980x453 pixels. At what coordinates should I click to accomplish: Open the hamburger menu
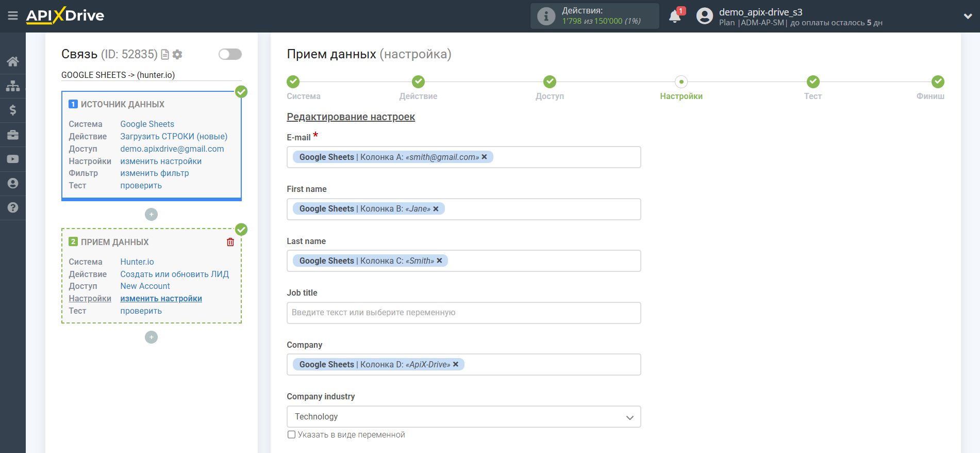pos(13,15)
